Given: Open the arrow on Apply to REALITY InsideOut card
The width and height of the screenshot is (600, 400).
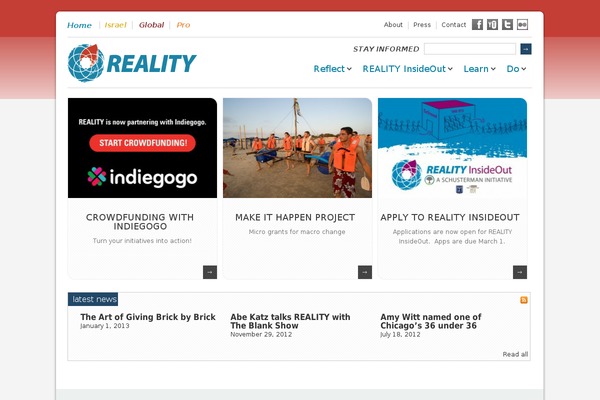Looking at the screenshot, I should pos(520,272).
